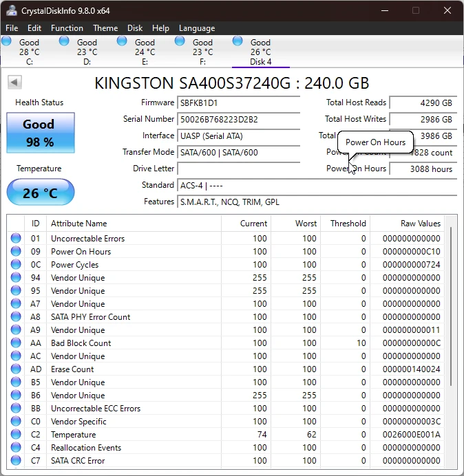Screen dimensions: 464x476
Task: Click Total Host Writes value 2986 GB
Action: (423, 119)
